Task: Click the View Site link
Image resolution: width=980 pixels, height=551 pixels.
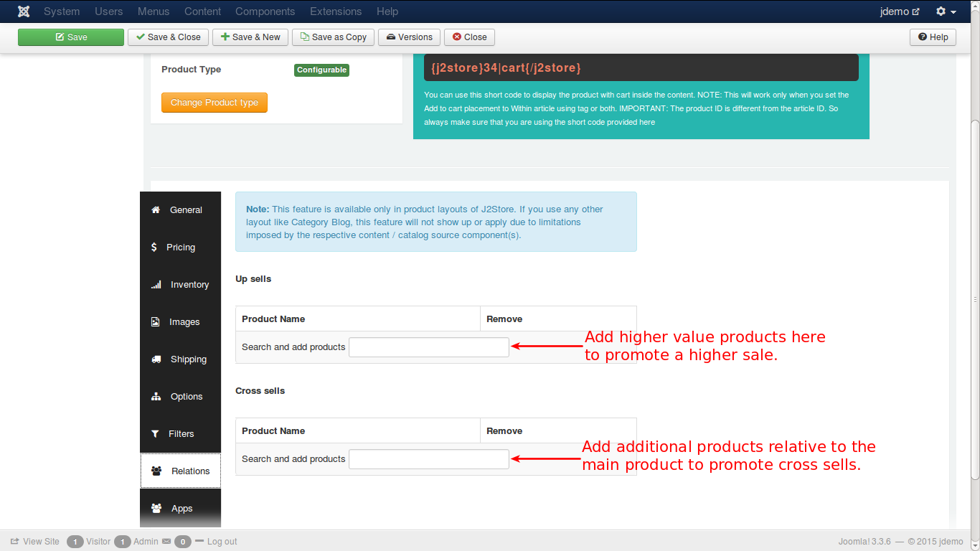Action: click(35, 542)
